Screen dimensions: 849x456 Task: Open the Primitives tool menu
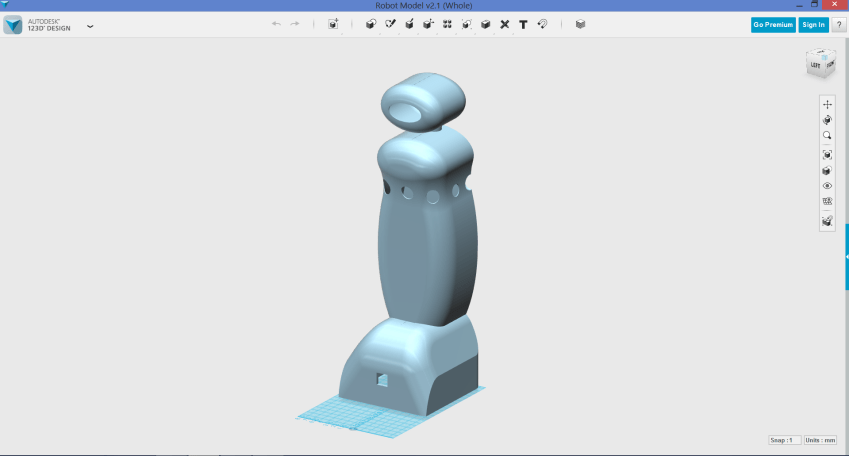371,24
